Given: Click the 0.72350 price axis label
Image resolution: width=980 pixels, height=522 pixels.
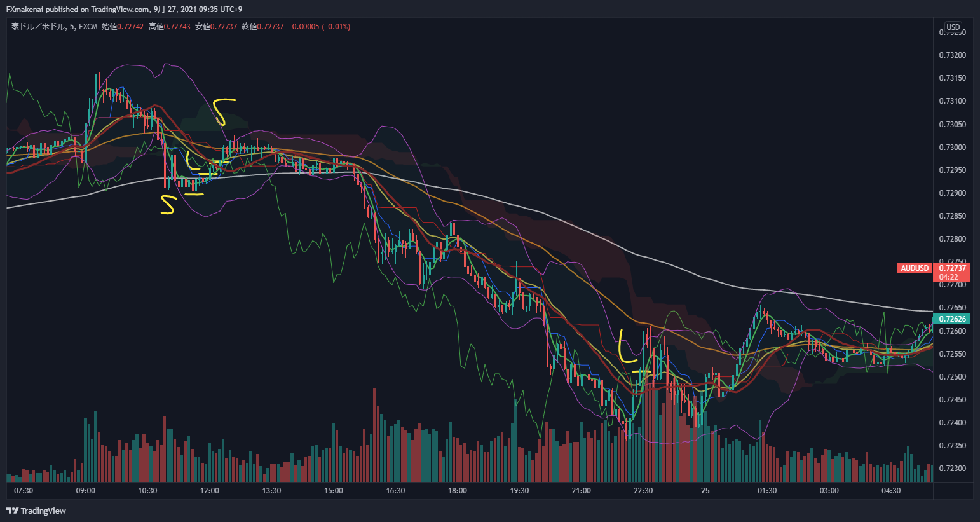Looking at the screenshot, I should [x=952, y=446].
